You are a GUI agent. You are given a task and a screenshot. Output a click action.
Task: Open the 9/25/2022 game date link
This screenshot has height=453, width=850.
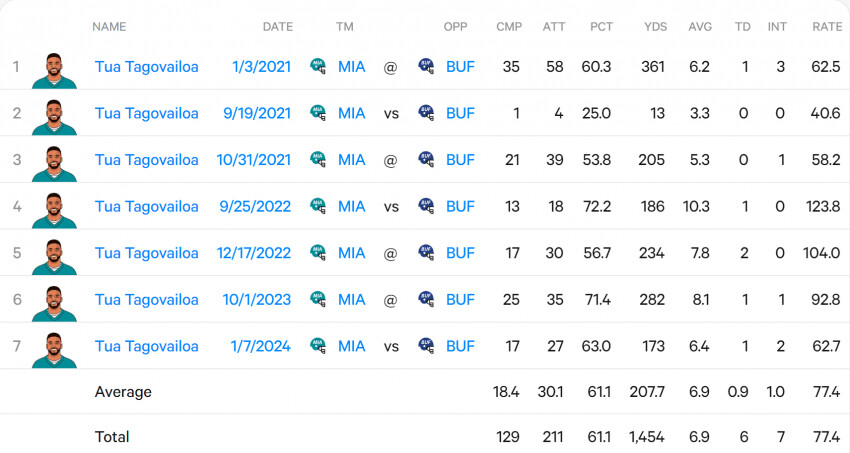click(x=254, y=206)
